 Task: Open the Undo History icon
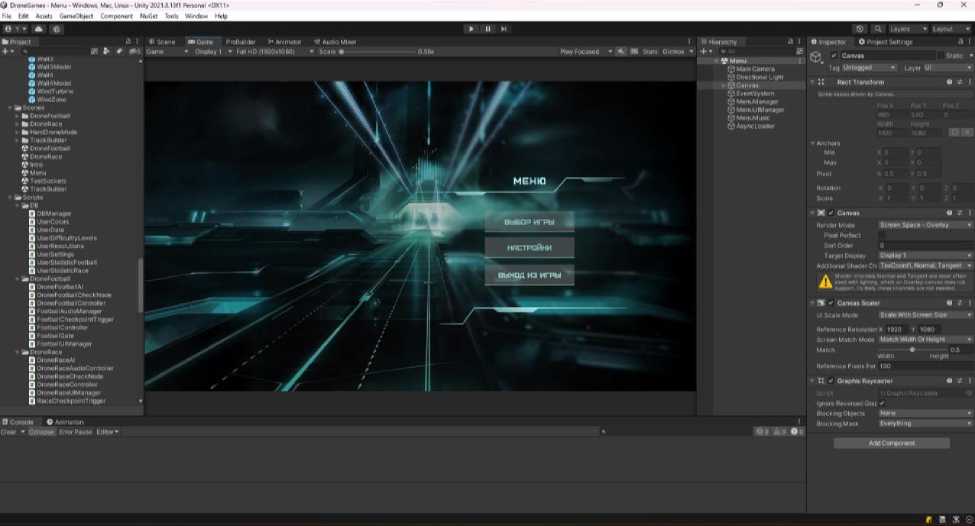click(x=860, y=29)
